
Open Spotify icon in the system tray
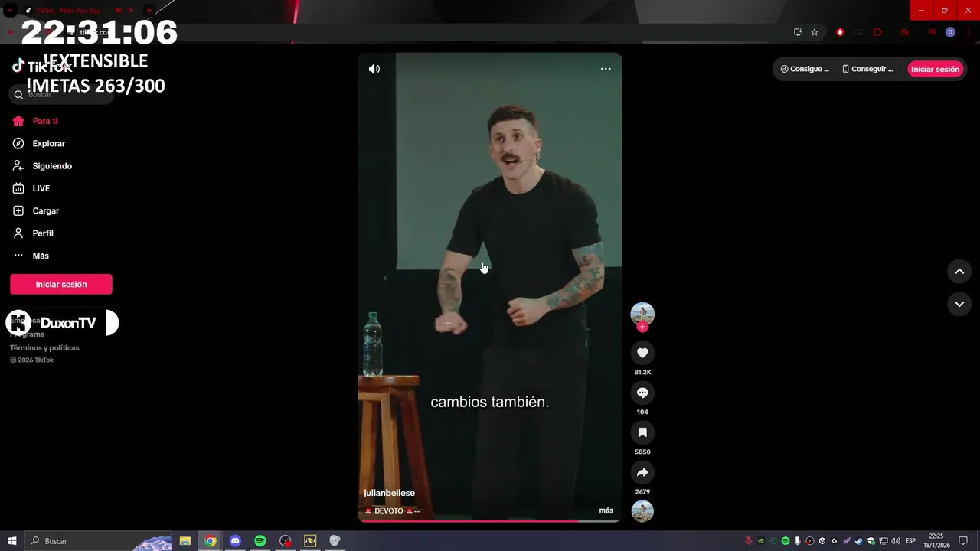pos(786,541)
